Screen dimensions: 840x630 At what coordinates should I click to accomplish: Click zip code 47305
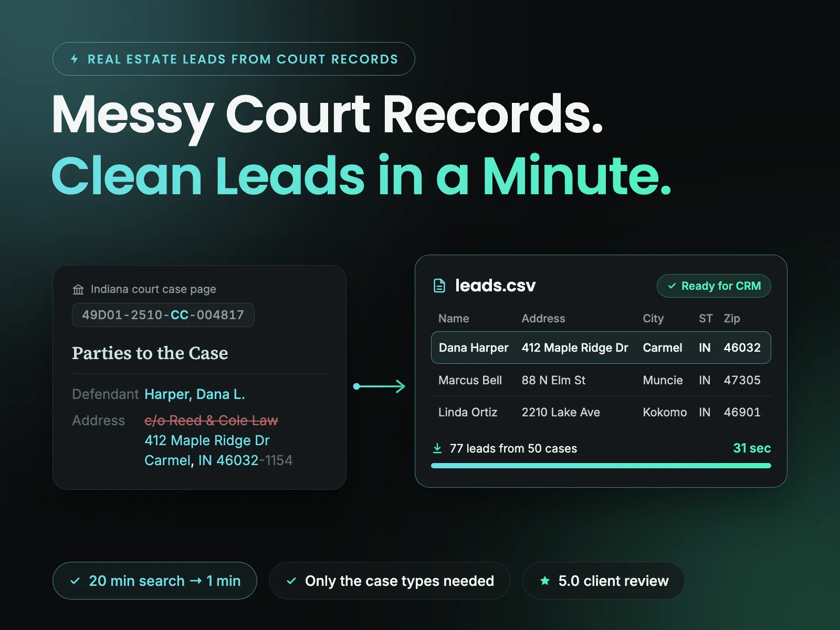742,380
